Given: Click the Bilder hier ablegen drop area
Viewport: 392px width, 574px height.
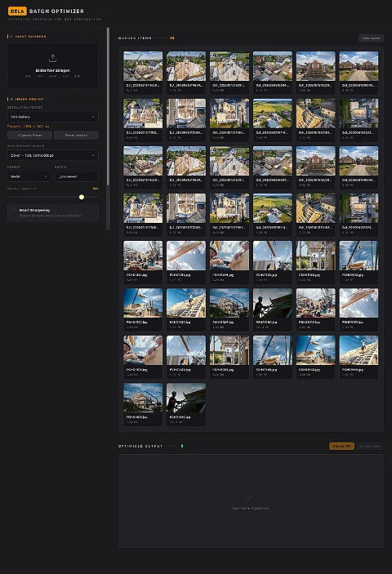Looking at the screenshot, I should [53, 66].
